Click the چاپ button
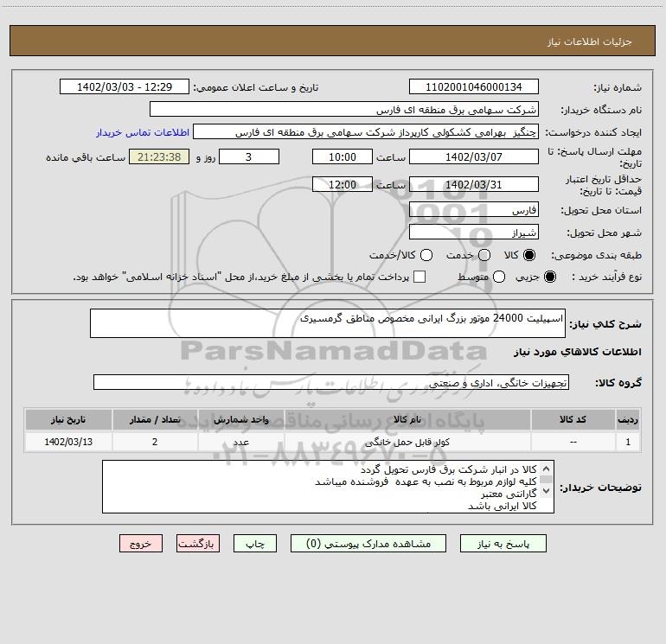This screenshot has width=666, height=644. coord(255,544)
